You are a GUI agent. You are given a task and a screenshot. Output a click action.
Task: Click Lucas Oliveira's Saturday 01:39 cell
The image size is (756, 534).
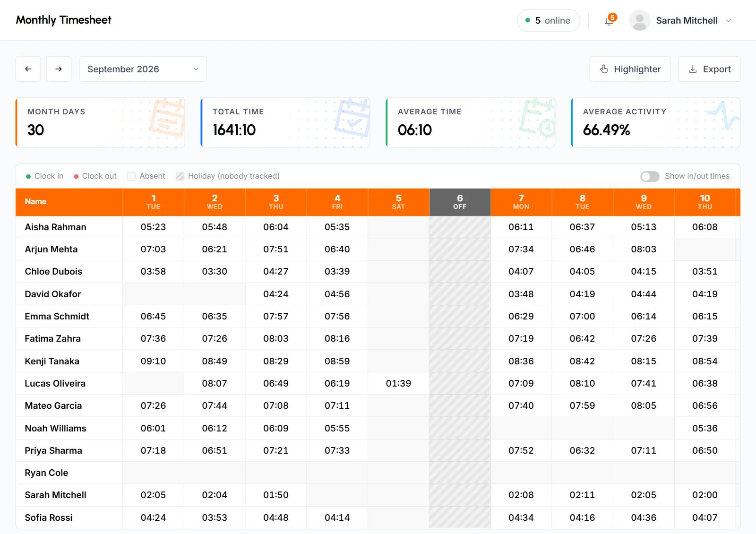(398, 383)
